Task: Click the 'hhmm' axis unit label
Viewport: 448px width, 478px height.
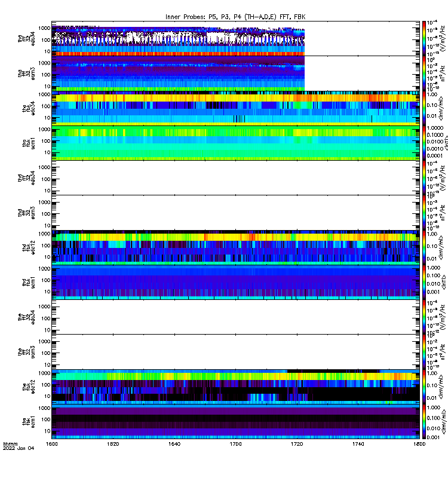Action: click(10, 444)
